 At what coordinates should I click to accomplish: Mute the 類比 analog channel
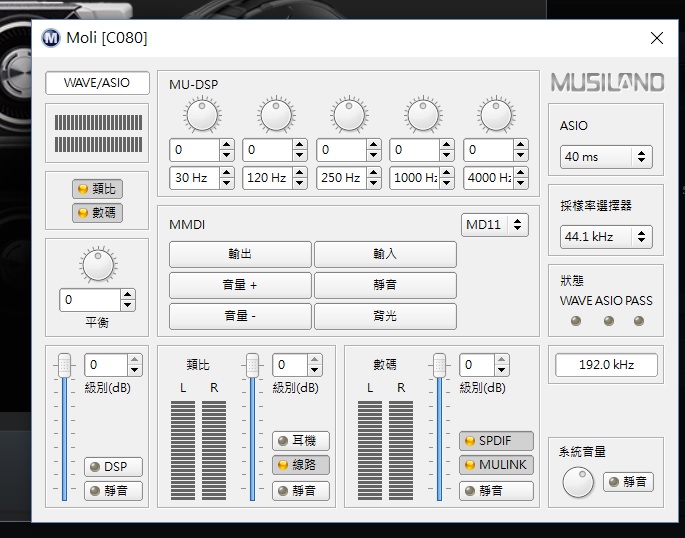pyautogui.click(x=301, y=491)
